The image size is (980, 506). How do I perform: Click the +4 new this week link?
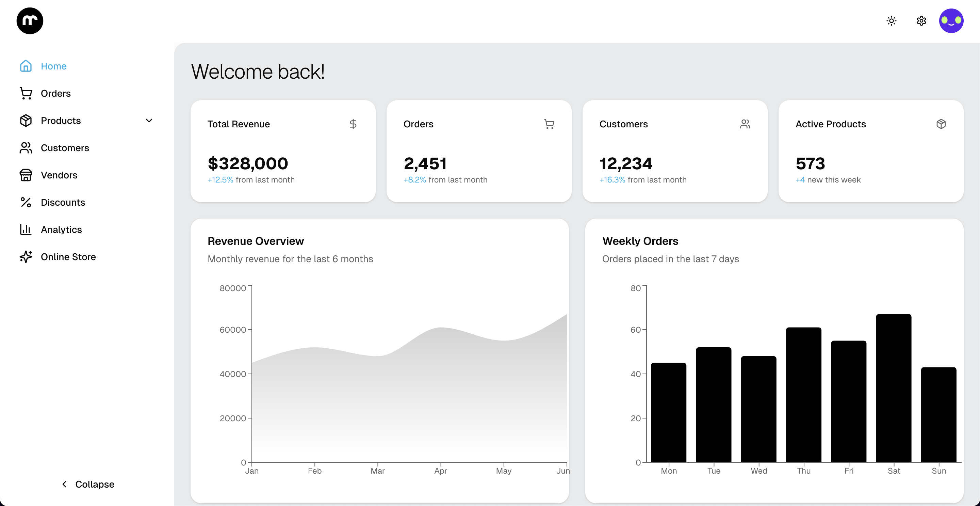click(x=800, y=180)
